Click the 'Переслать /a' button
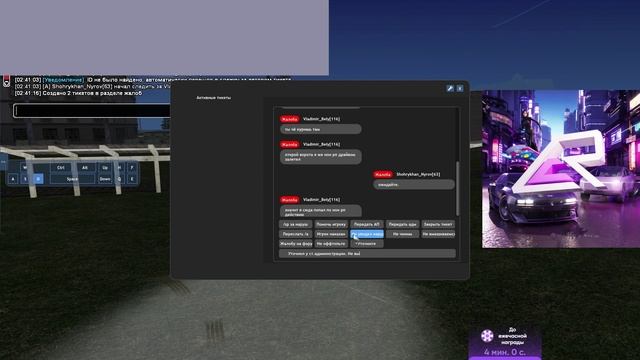This screenshot has width=640, height=360. click(296, 234)
